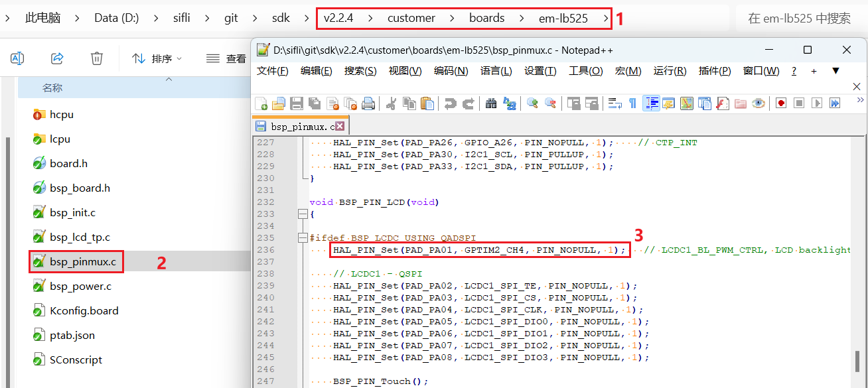This screenshot has width=868, height=388.
Task: Open the ▼ menu-bar dropdown
Action: click(835, 71)
